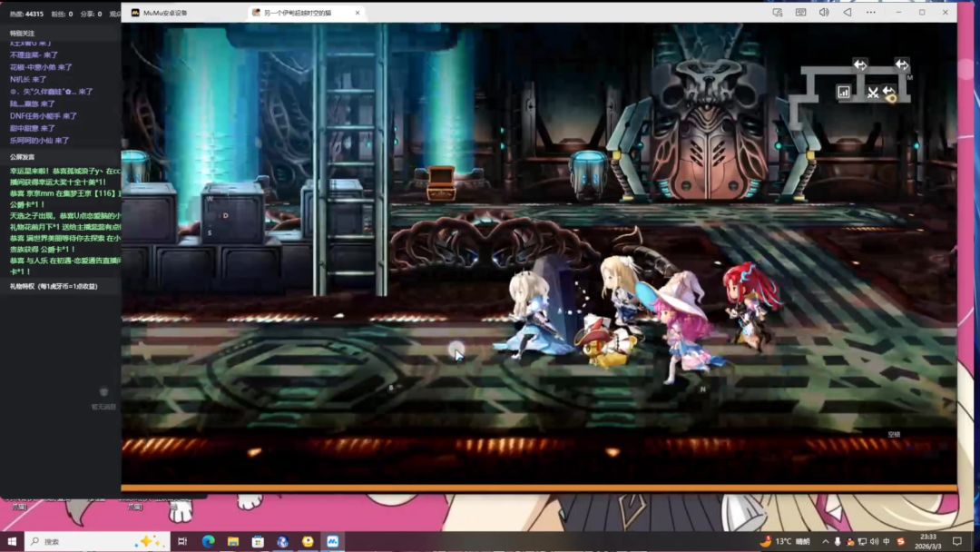Click the 空格 skill label at bottom right

[894, 434]
